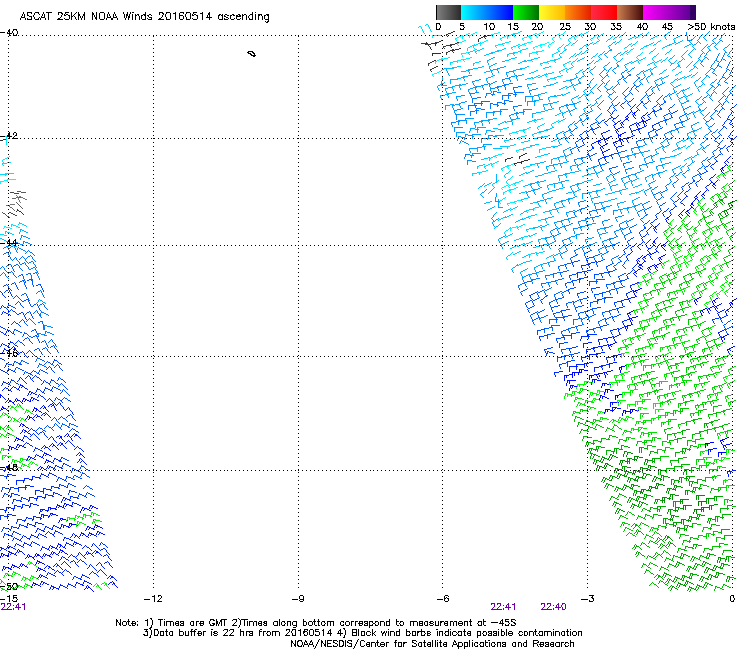Click the black contaminated wind barbs near -42.5 latitude
Screen dimensions: 740x650
517,159
